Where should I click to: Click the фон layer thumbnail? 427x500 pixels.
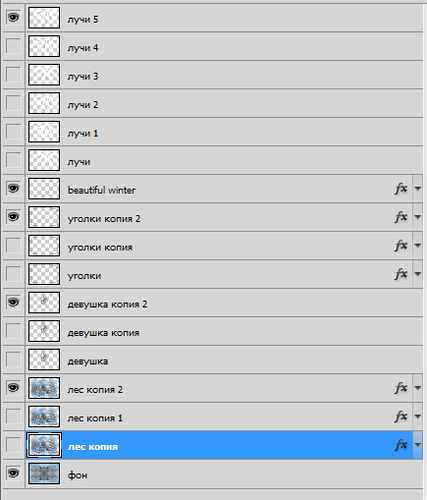click(44, 473)
